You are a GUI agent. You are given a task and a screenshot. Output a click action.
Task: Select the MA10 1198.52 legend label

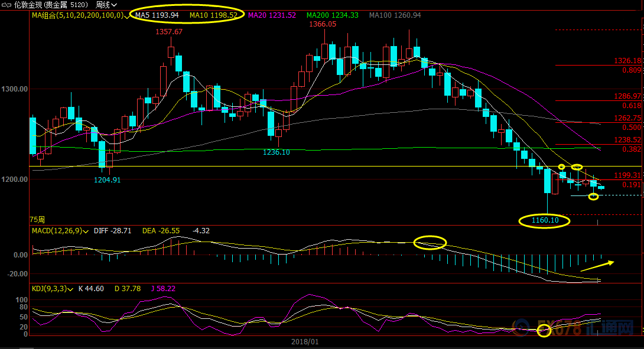tap(213, 15)
